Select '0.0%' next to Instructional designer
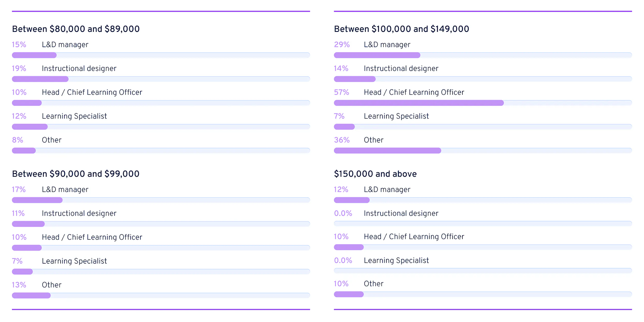 click(x=343, y=213)
